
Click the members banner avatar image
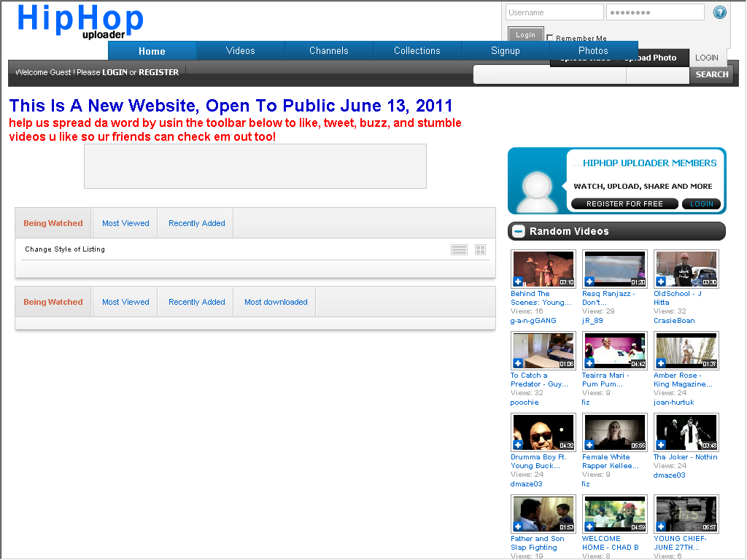coord(538,192)
